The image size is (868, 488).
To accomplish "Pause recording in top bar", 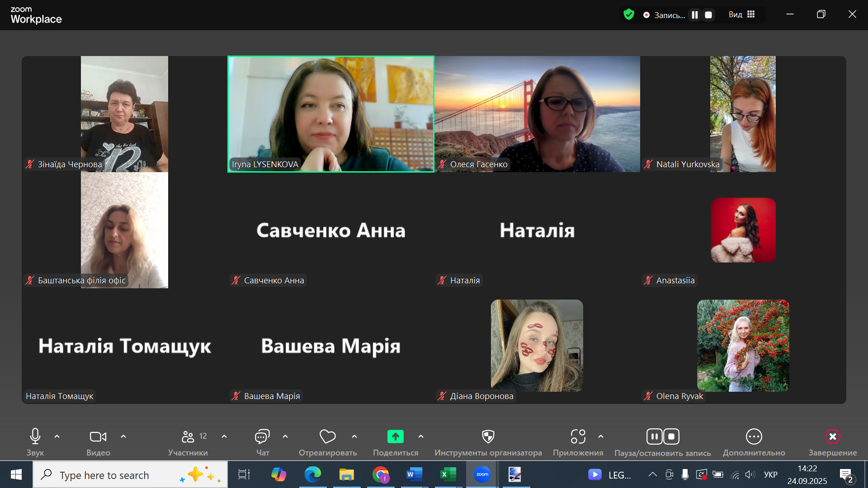I will tap(695, 15).
